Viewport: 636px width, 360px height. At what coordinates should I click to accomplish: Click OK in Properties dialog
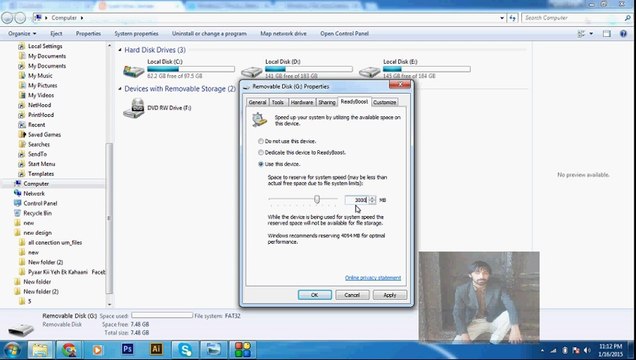pyautogui.click(x=315, y=295)
